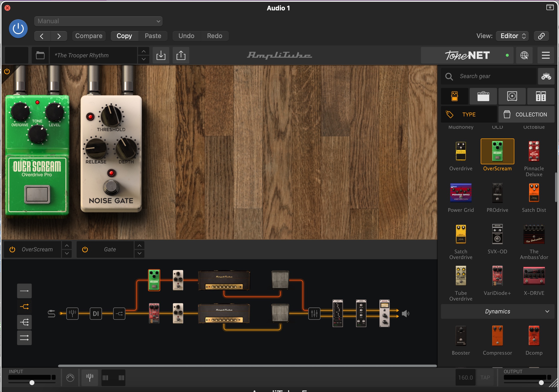Select the SVX-OD pedal

click(497, 234)
